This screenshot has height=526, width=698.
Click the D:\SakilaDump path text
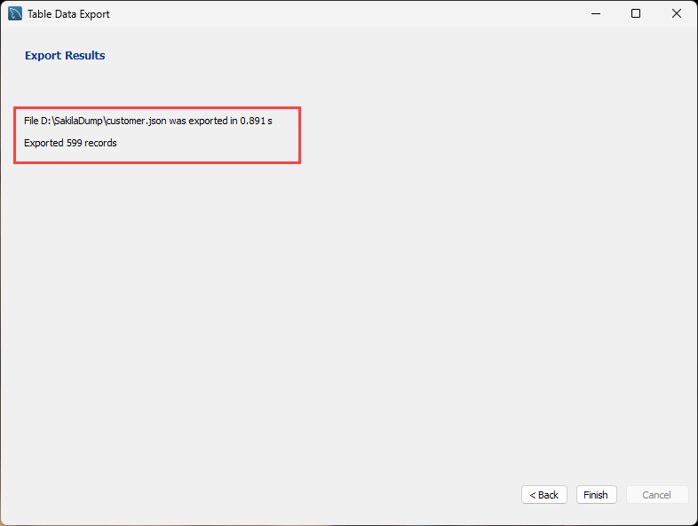click(73, 121)
